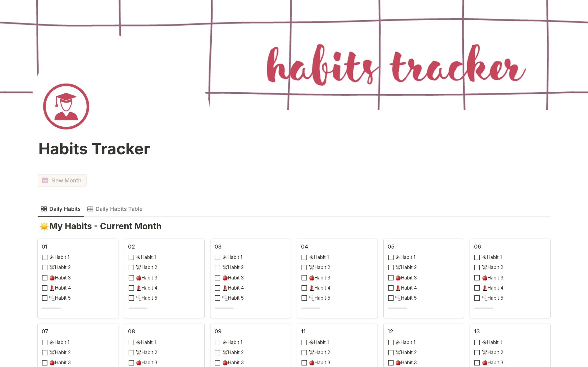
Task: Toggle checkbox for Habit 2 on day 05
Action: coord(390,267)
